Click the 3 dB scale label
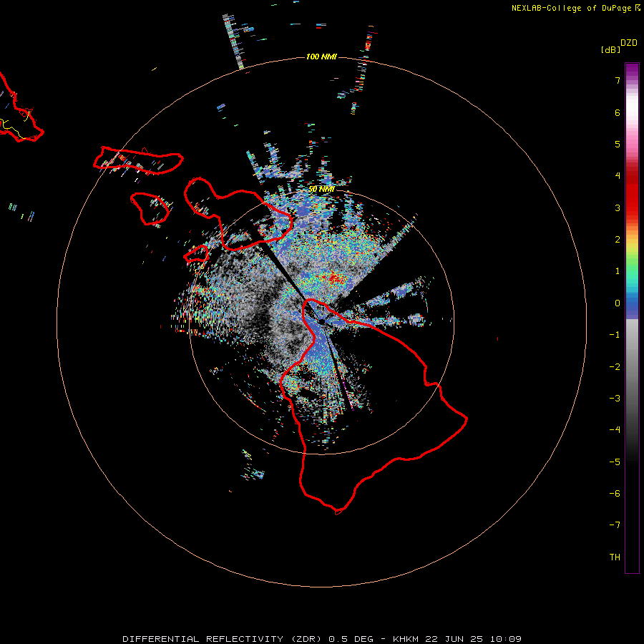Viewport: 644px width, 644px height. pyautogui.click(x=618, y=208)
